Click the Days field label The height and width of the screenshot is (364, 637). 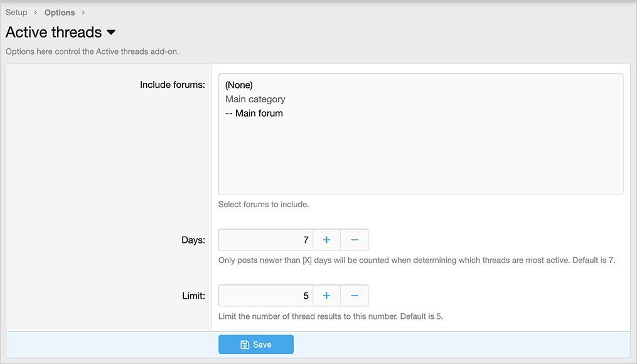[193, 240]
